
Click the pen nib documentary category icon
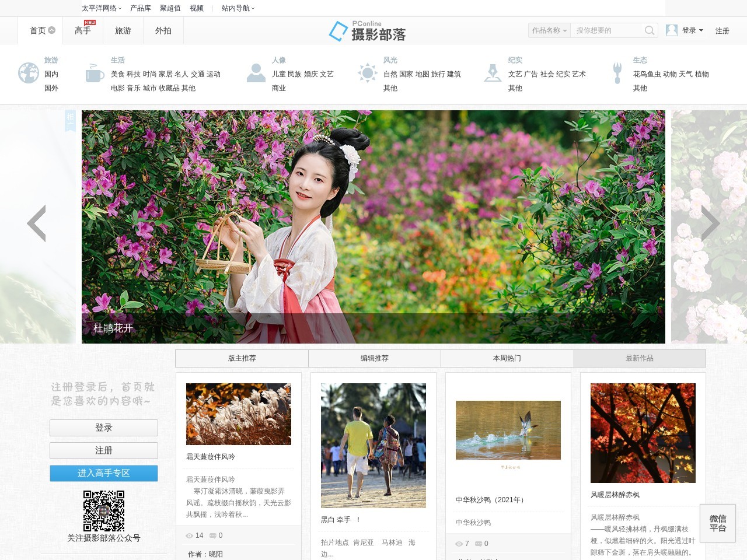(x=493, y=73)
